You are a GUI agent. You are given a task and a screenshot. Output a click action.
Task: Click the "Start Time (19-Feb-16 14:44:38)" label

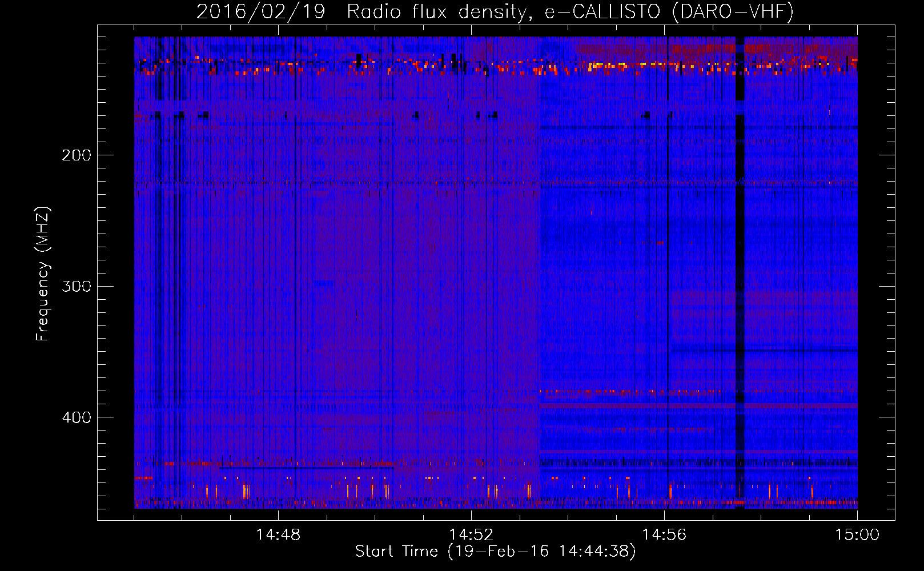[x=495, y=552]
